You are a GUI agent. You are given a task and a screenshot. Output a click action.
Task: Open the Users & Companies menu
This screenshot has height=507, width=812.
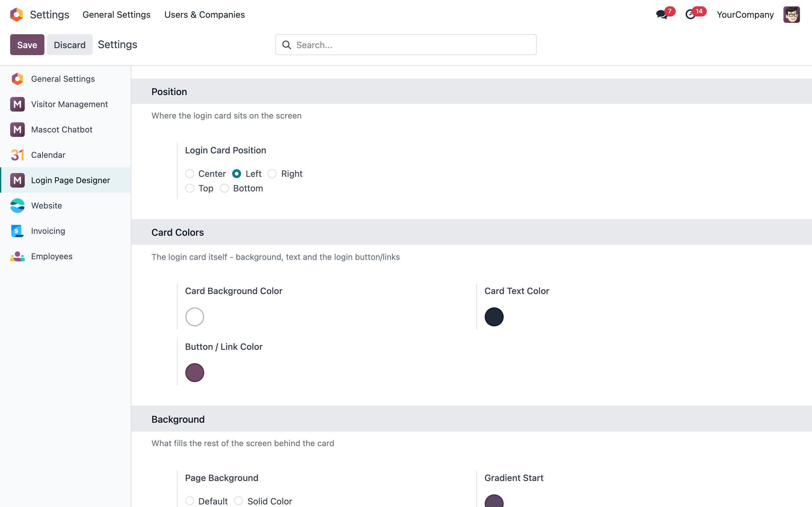(204, 15)
